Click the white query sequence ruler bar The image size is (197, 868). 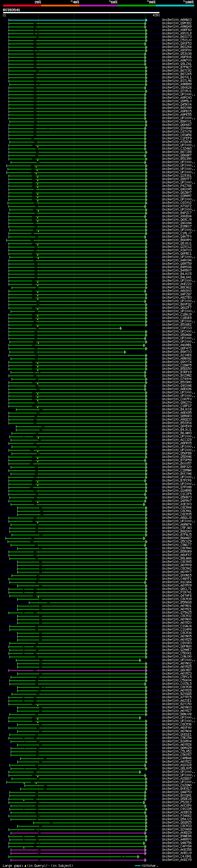coord(81,13)
